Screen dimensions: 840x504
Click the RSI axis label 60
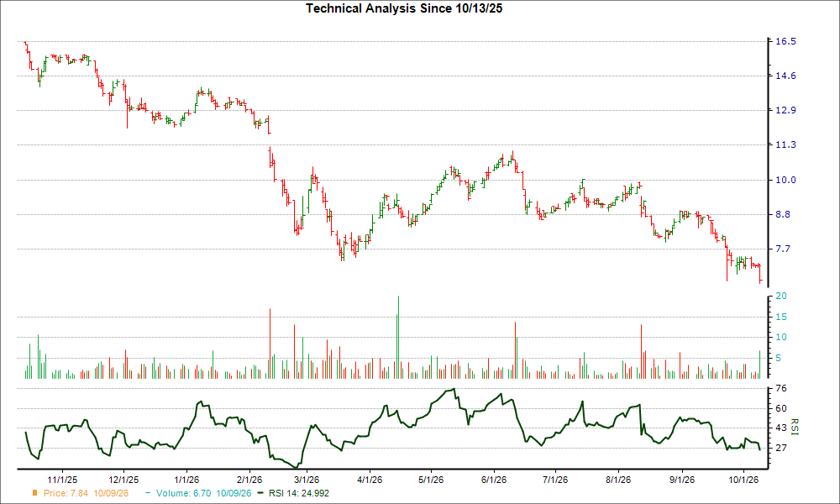(781, 409)
